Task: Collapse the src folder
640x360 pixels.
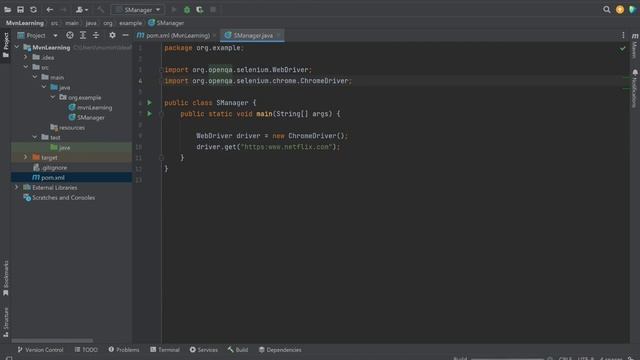Action: point(26,67)
